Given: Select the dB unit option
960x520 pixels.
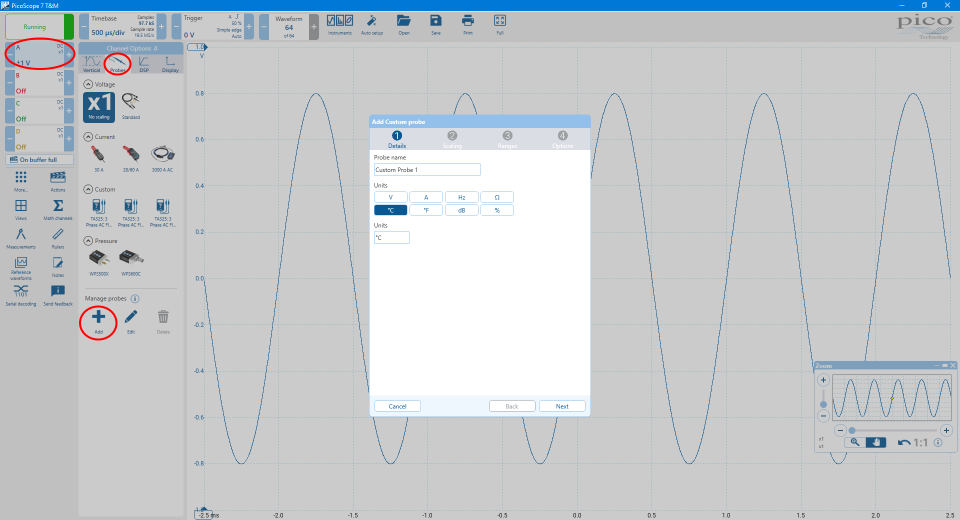Looking at the screenshot, I should click(461, 210).
